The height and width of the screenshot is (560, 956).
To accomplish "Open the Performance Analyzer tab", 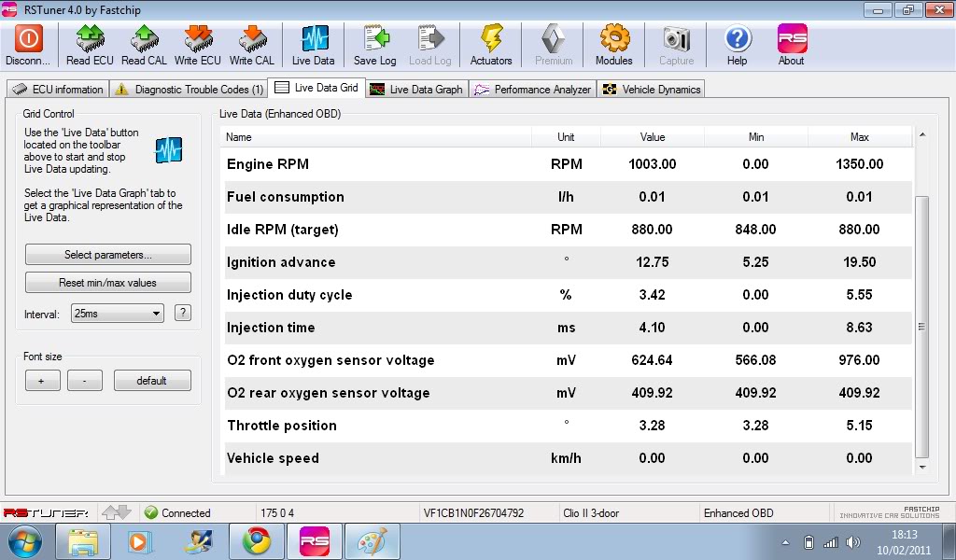I will 532,90.
